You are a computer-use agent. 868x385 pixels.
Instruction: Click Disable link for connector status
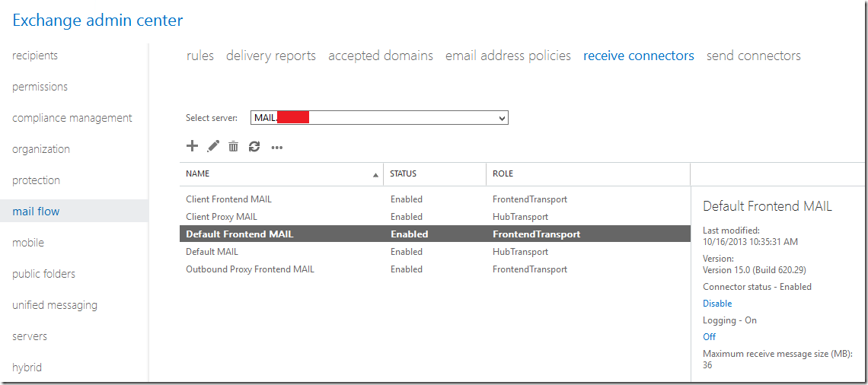(717, 303)
